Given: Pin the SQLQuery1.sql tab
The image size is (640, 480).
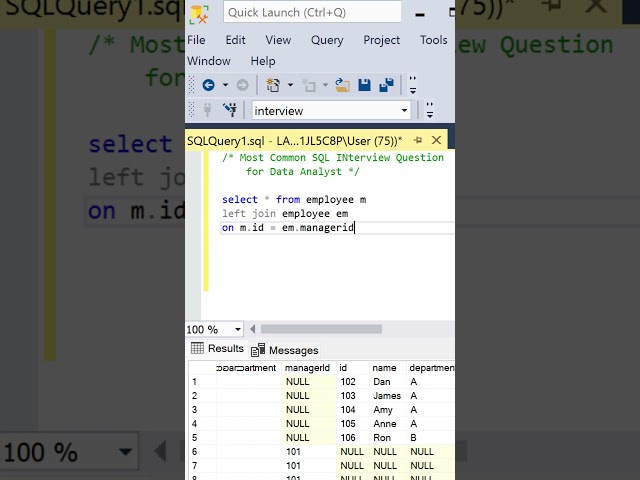Looking at the screenshot, I should tap(418, 140).
